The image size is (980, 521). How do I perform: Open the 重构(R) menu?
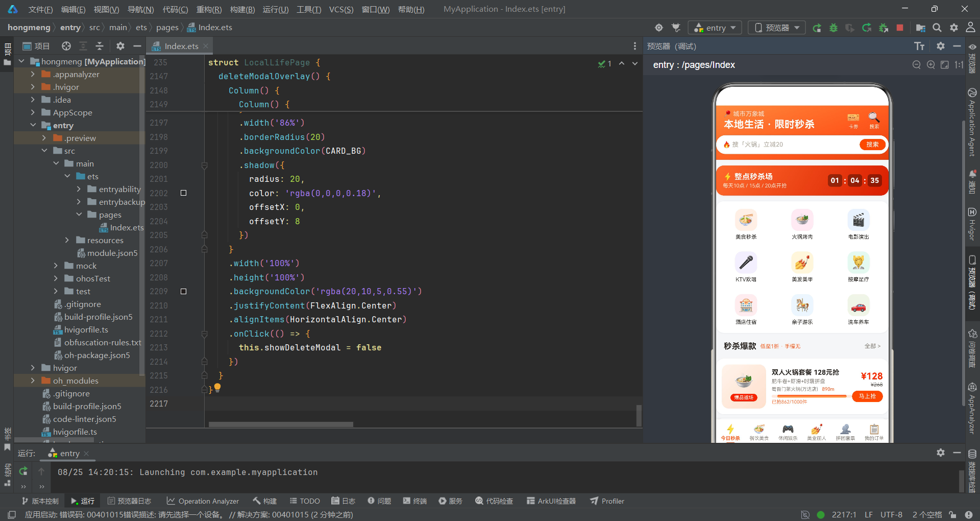point(209,9)
